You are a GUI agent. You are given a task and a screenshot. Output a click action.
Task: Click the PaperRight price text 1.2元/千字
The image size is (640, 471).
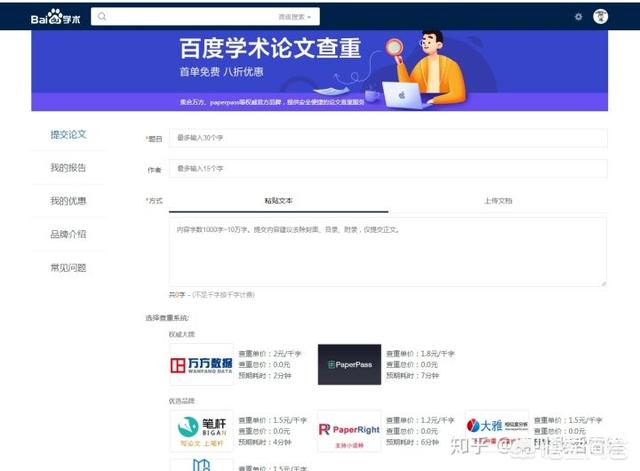[x=437, y=420]
